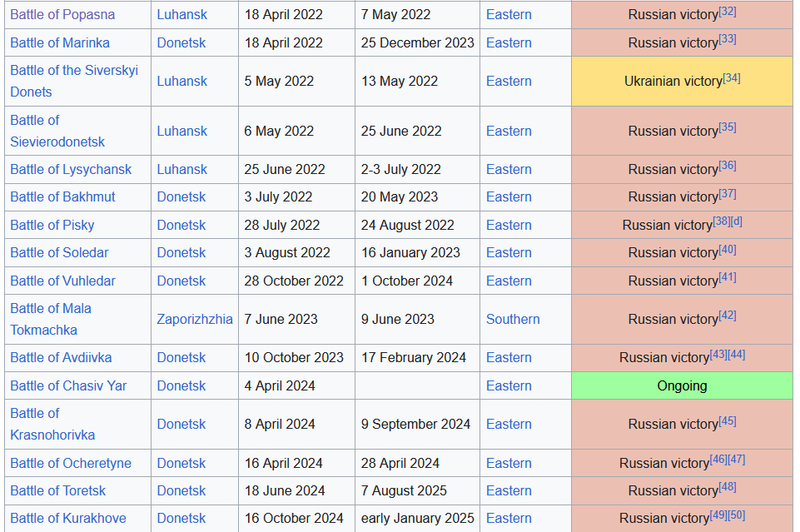Open the Battle of Krasnohorivka link

tap(52, 424)
